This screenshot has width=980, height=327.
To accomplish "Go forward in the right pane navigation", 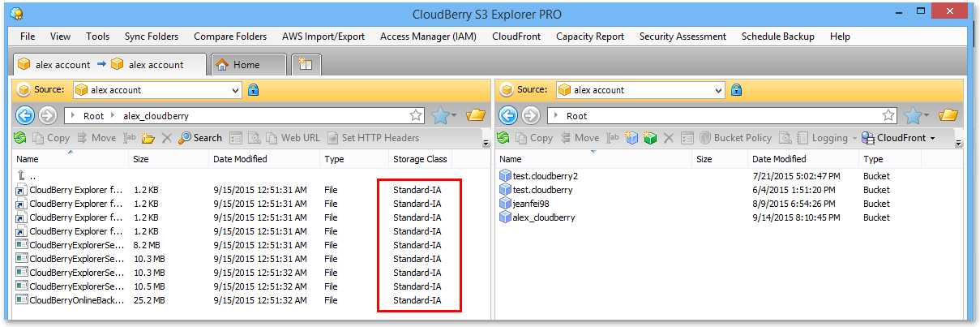I will click(x=530, y=115).
